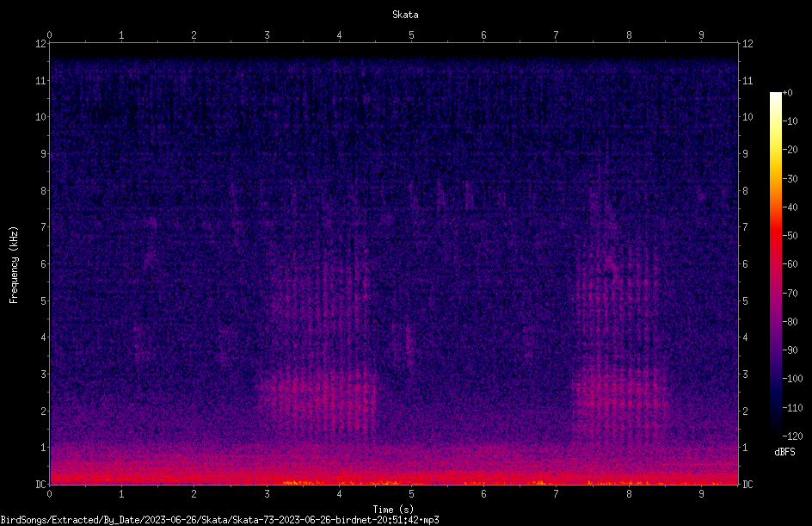Image resolution: width=812 pixels, height=526 pixels.
Task: Click the "7" label on the top time axis
Action: click(x=557, y=34)
